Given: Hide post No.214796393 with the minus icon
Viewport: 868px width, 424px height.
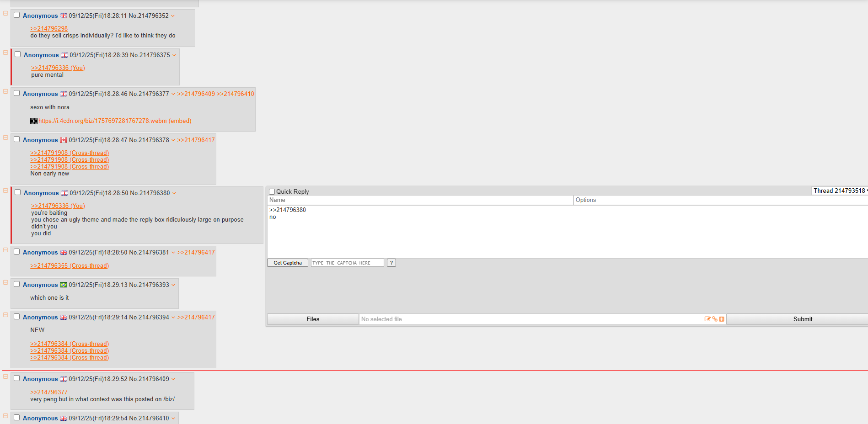Looking at the screenshot, I should tap(5, 282).
